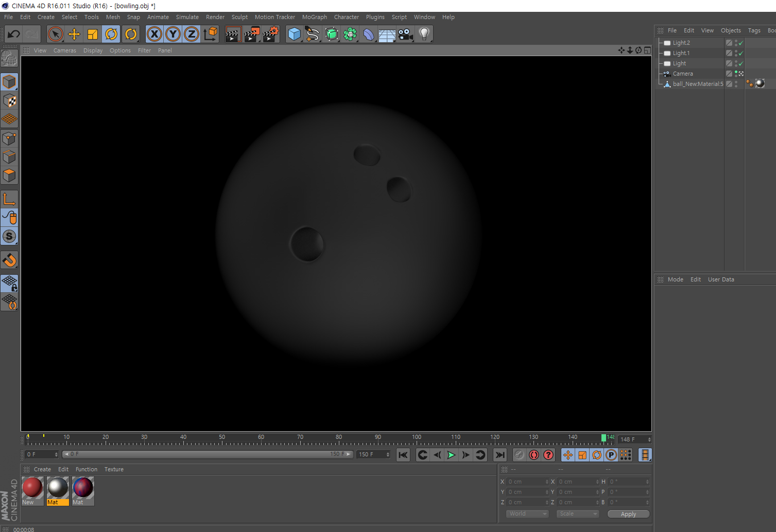Click the material tag on ball object
The width and height of the screenshot is (776, 532).
coord(760,83)
